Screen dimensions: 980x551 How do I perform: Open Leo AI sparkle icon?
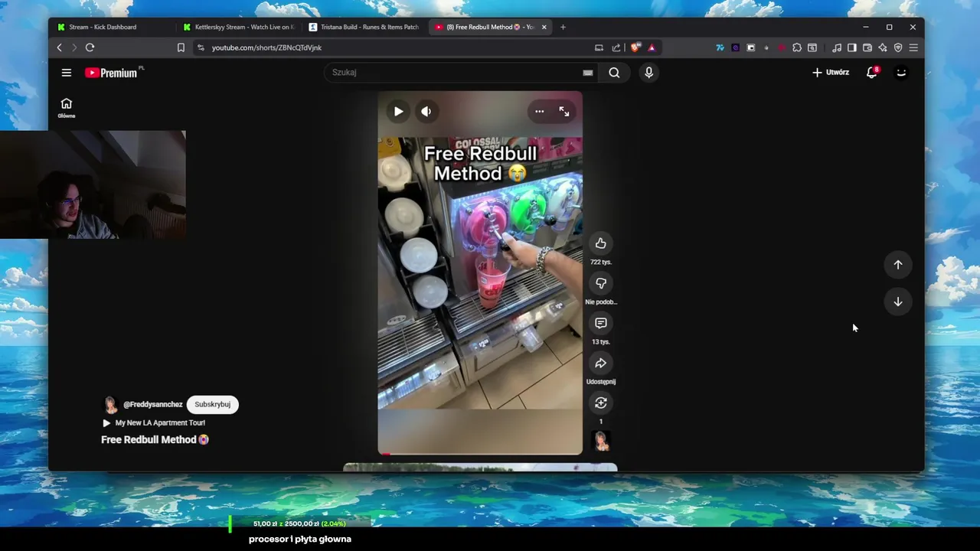pyautogui.click(x=883, y=47)
